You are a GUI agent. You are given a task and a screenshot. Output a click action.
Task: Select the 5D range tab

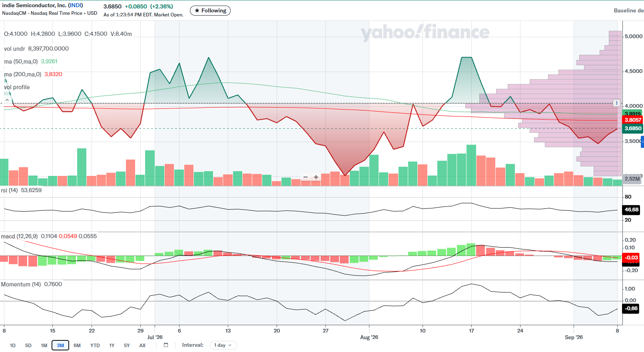tap(28, 346)
